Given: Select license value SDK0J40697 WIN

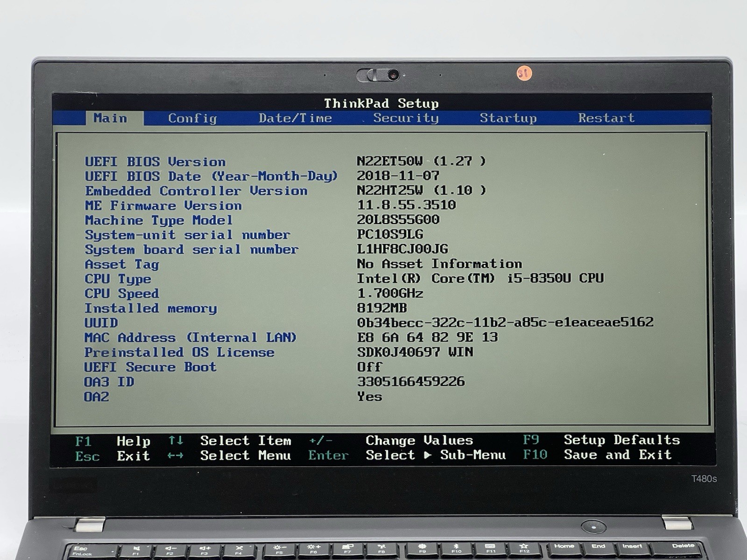Looking at the screenshot, I should click(415, 351).
